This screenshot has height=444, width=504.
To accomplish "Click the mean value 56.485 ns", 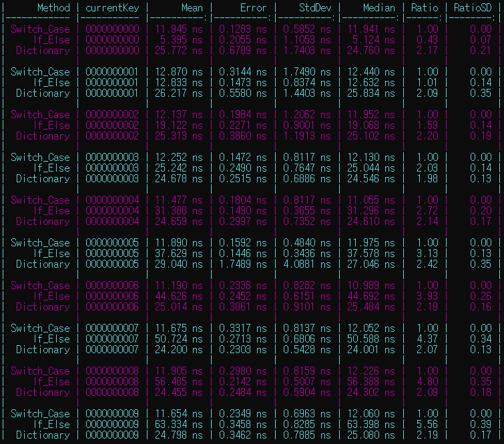I will point(179,382).
